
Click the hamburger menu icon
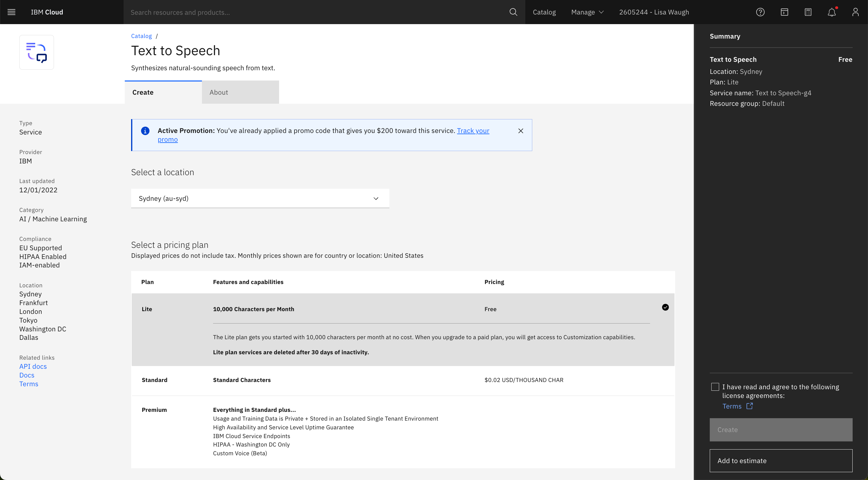[12, 12]
